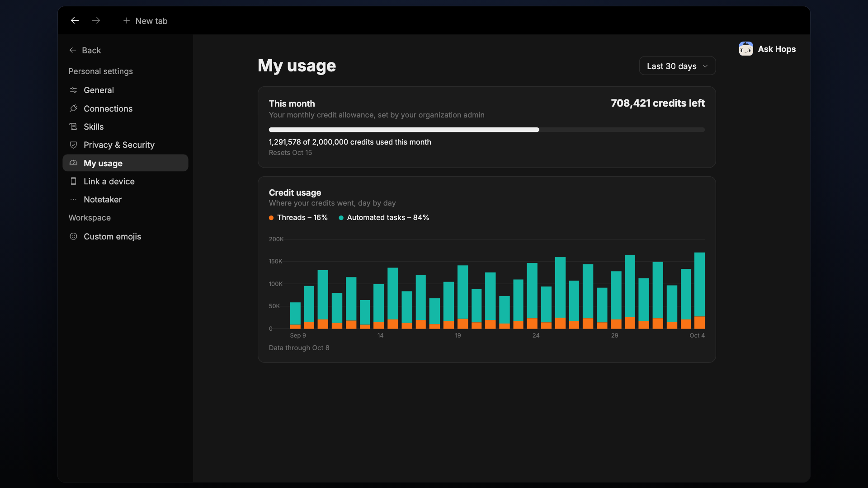This screenshot has height=488, width=868.
Task: Click the Link a device phone icon
Action: coord(73,181)
